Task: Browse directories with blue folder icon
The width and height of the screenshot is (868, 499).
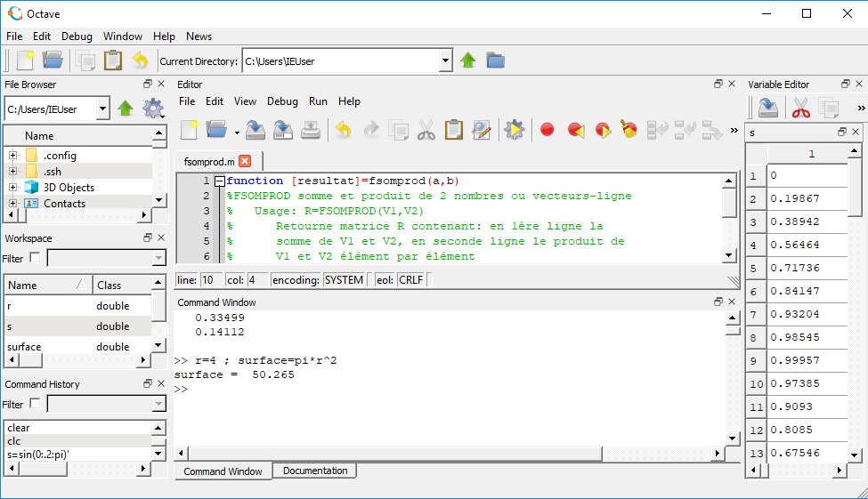Action: (x=496, y=60)
